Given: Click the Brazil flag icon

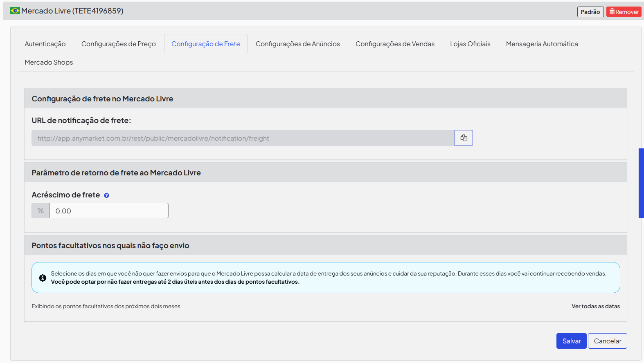Looking at the screenshot, I should pos(15,11).
